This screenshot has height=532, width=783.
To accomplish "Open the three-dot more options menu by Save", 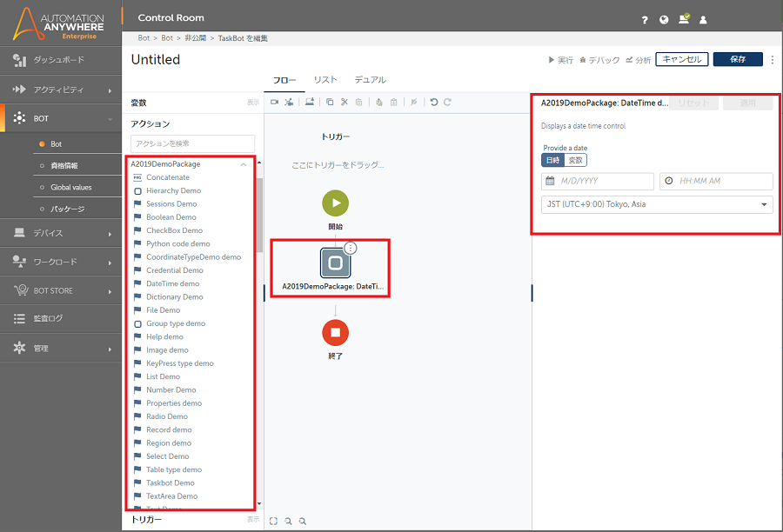I will click(773, 59).
